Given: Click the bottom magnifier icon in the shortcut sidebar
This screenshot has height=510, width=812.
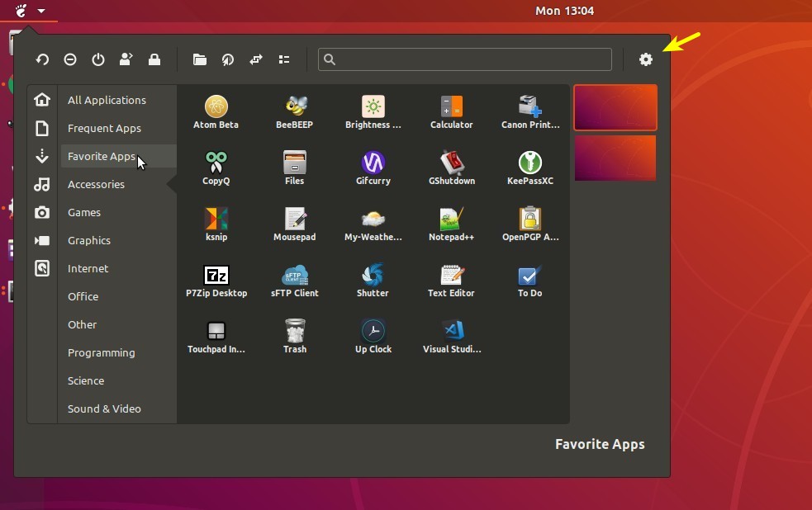Looking at the screenshot, I should coord(42,268).
